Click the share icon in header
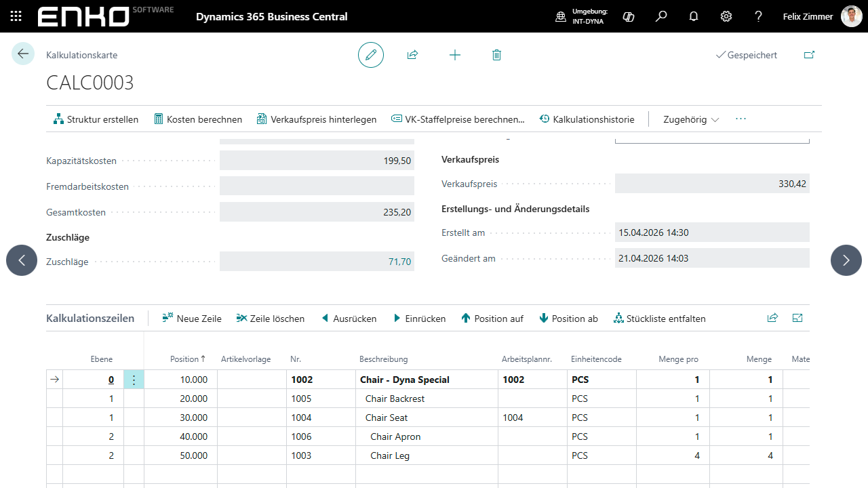This screenshot has height=488, width=868. click(412, 55)
